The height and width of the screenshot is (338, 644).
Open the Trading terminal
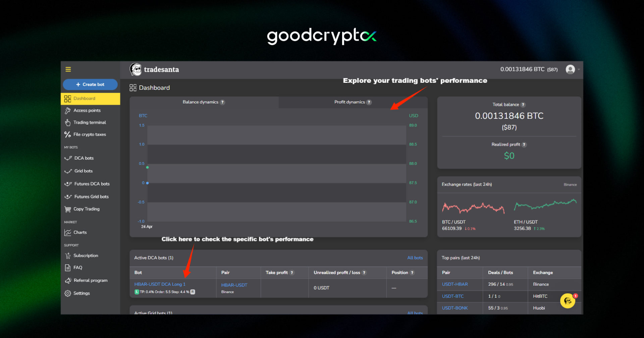pos(90,122)
